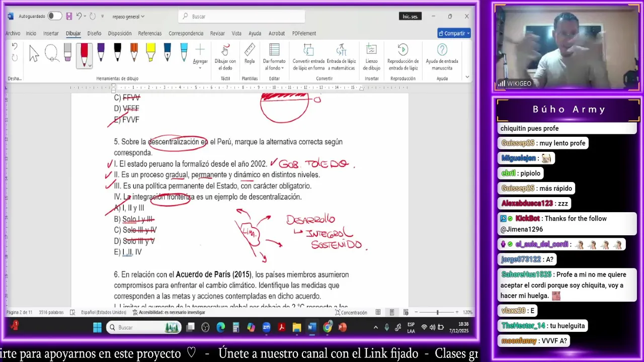644x362 pixels.
Task: Open Adobe Acrobat from the taskbar
Action: click(x=282, y=327)
